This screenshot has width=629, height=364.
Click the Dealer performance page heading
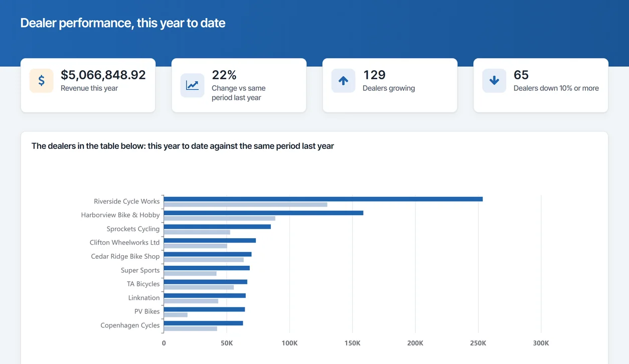click(x=123, y=23)
